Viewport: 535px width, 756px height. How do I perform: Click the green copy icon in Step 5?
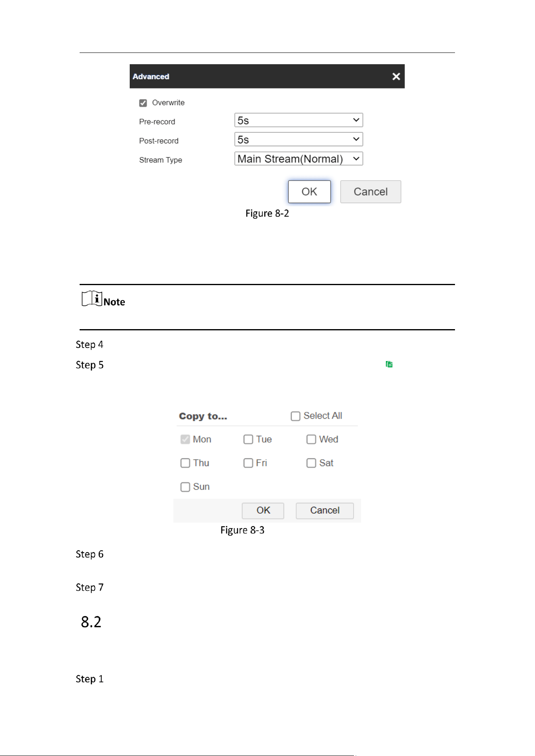coord(389,364)
